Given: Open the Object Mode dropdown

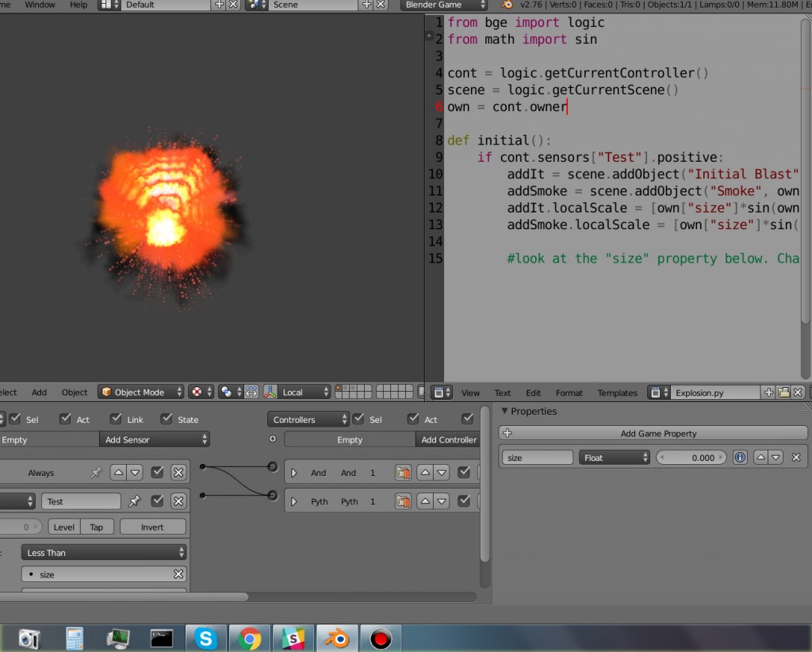Looking at the screenshot, I should 140,392.
